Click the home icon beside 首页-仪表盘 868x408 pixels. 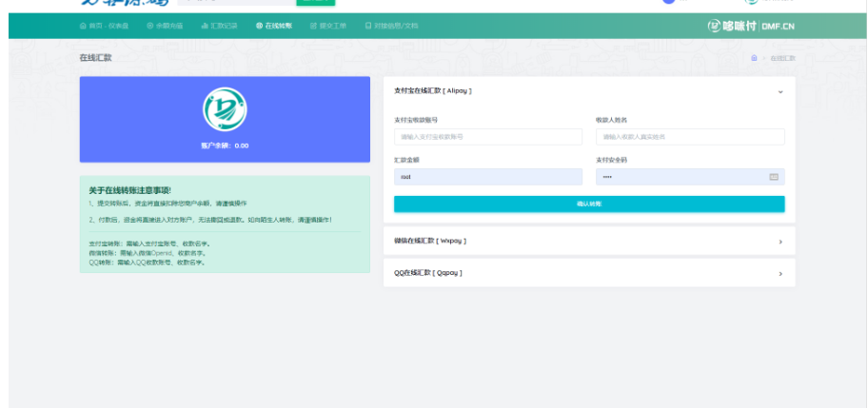[83, 26]
